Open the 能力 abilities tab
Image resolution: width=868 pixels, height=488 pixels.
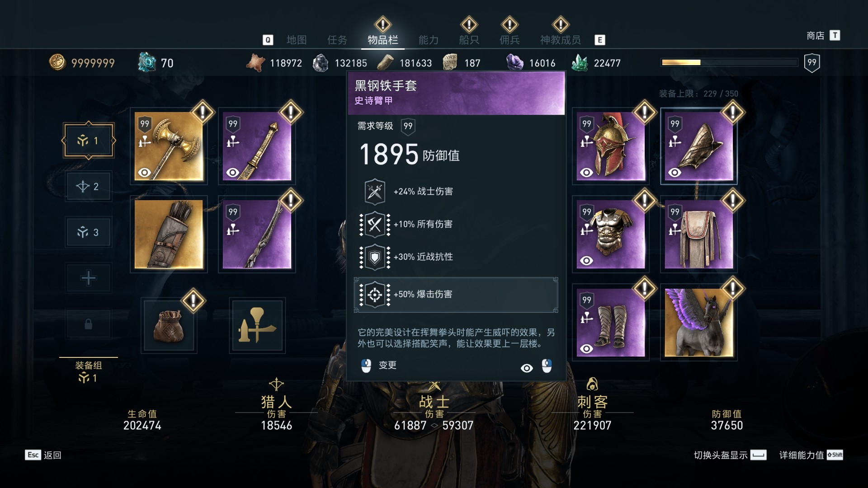coord(428,40)
